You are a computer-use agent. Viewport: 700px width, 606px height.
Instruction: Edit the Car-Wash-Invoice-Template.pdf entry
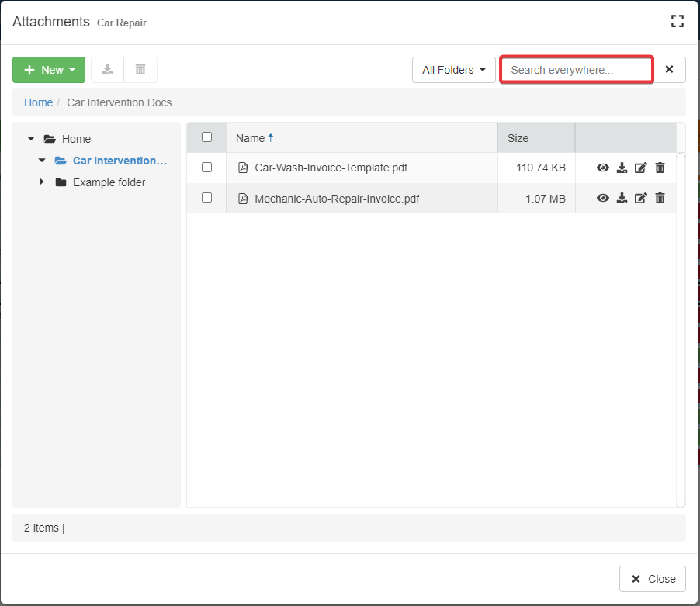640,168
